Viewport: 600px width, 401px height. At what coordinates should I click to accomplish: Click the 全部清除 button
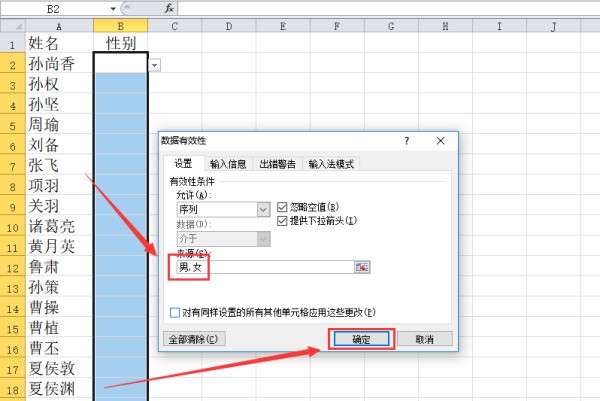[x=194, y=339]
